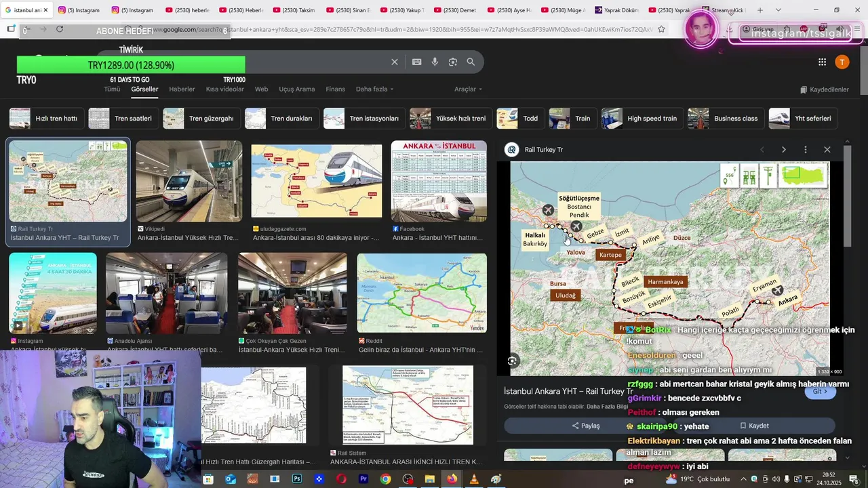
Task: Switch to the Uçuş Arama tab
Action: [x=297, y=89]
